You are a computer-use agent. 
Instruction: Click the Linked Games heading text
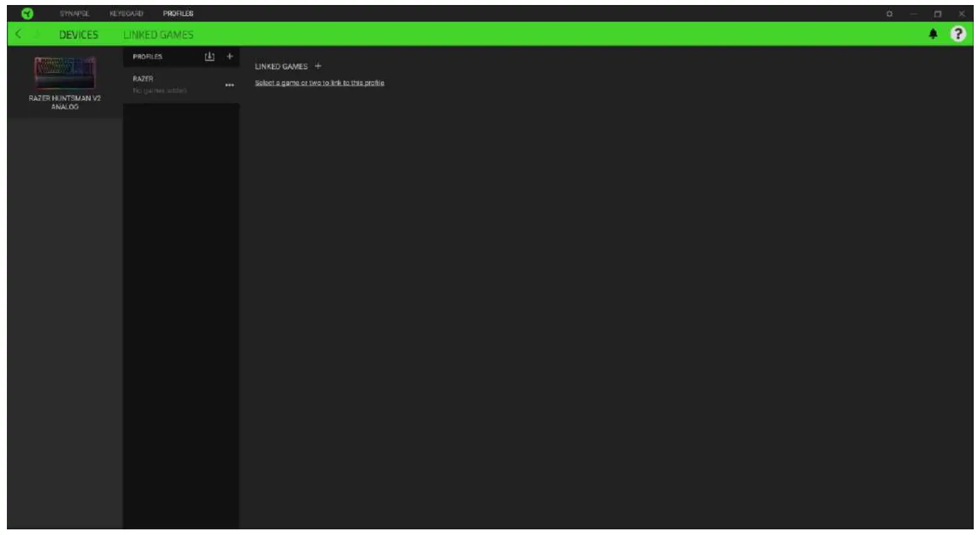click(281, 67)
